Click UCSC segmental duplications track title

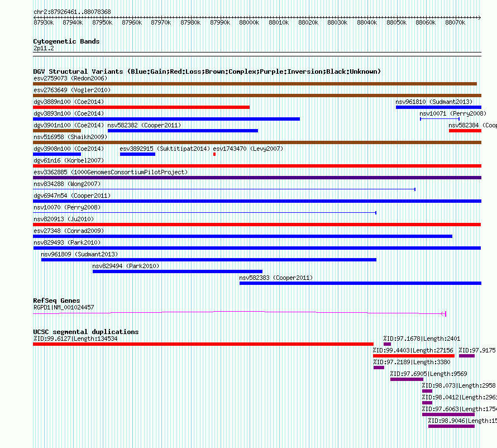pos(86,332)
